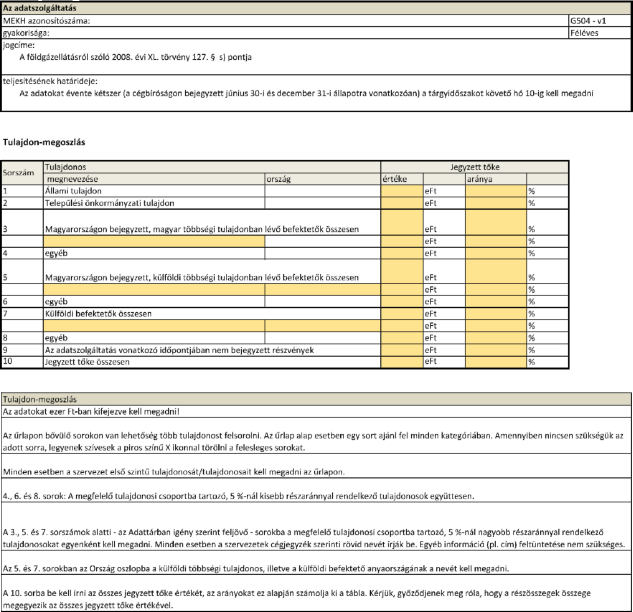This screenshot has width=633, height=612.
Task: Click értéke cell of unnumbered row under row 5
Action: click(x=402, y=290)
